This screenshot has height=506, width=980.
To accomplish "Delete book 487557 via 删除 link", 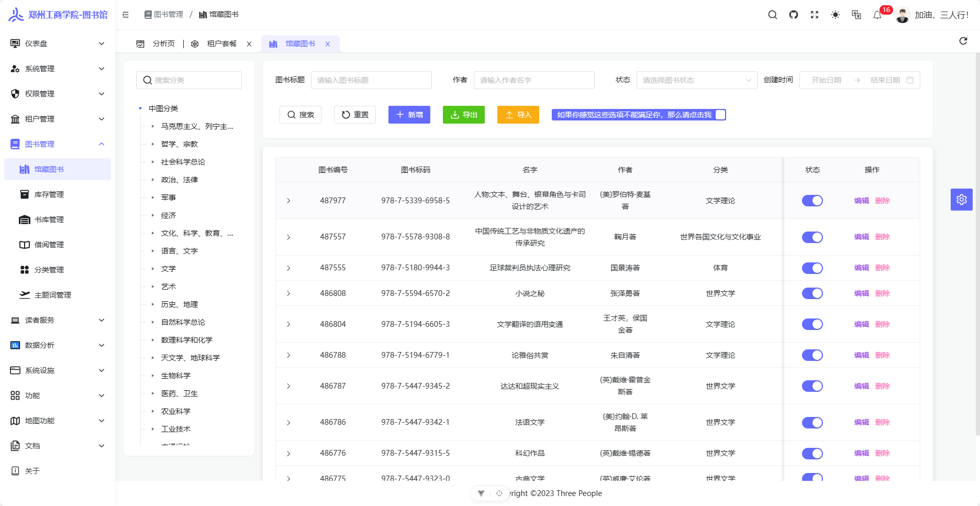I will (883, 237).
